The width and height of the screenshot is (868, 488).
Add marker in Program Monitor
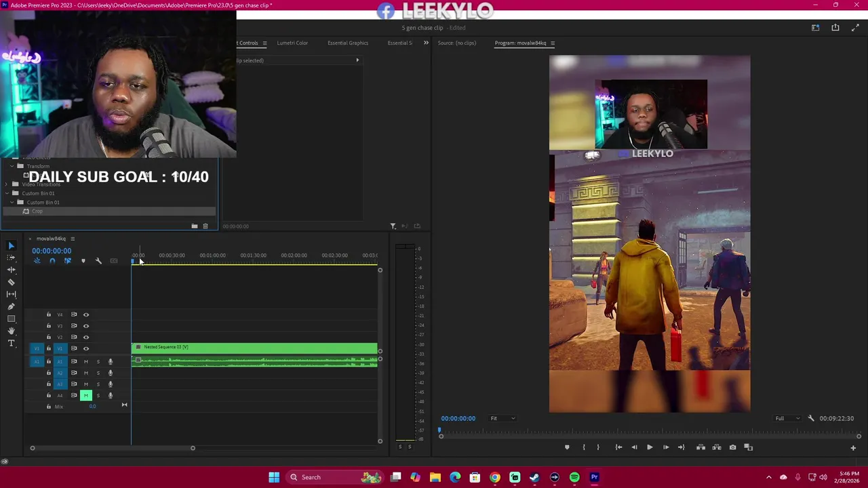coord(567,447)
